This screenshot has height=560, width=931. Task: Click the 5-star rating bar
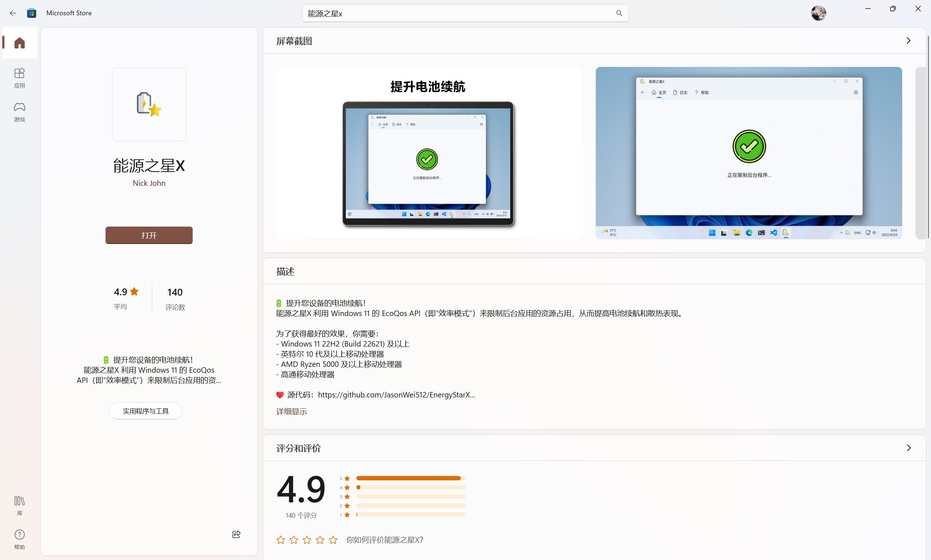(x=411, y=478)
